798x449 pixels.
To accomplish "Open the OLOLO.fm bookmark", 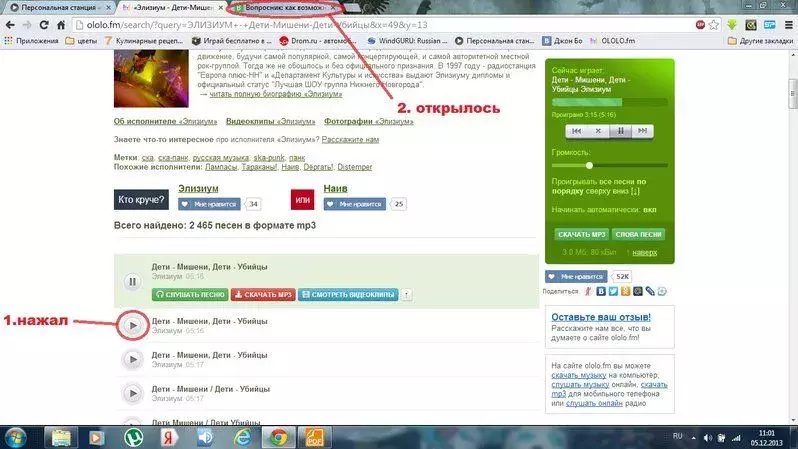I will [612, 41].
